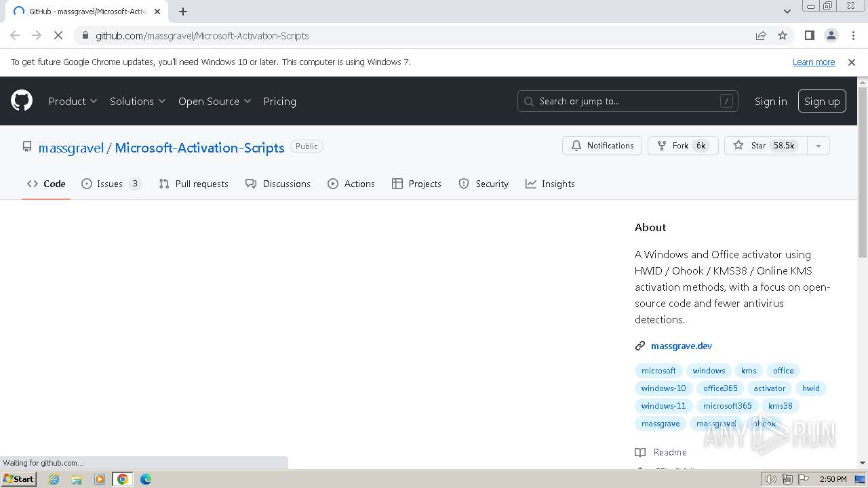Select the activator topic tag
The image size is (868, 488).
point(770,388)
